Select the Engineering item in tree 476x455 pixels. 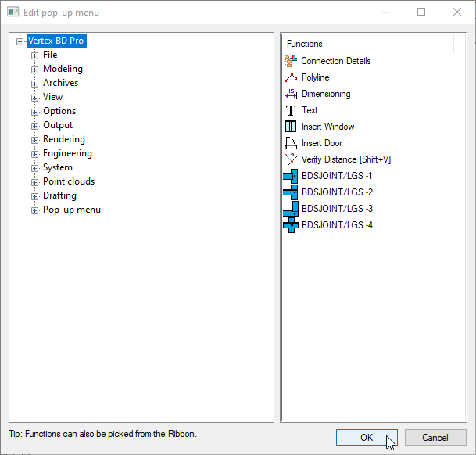pyautogui.click(x=67, y=153)
